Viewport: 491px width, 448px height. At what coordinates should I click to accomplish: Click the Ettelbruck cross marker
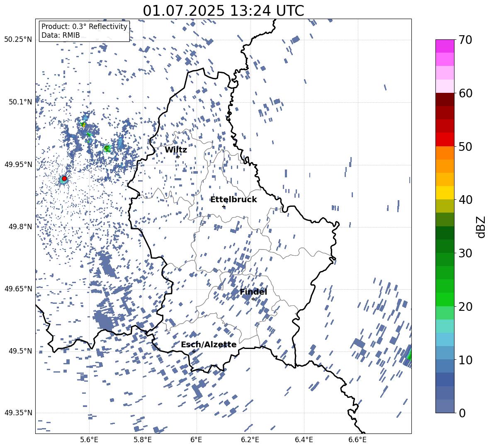pos(224,206)
